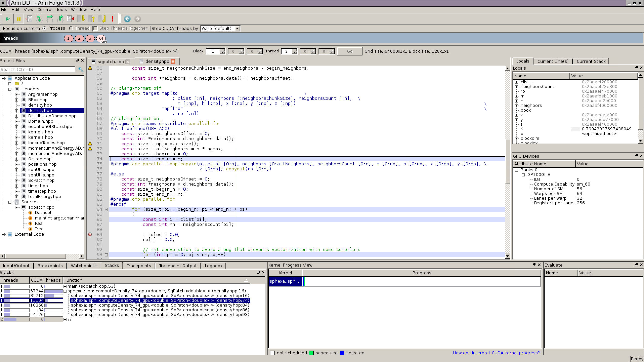The width and height of the screenshot is (644, 362).
Task: Click the K4 GPU thread bubble
Action: [101, 38]
